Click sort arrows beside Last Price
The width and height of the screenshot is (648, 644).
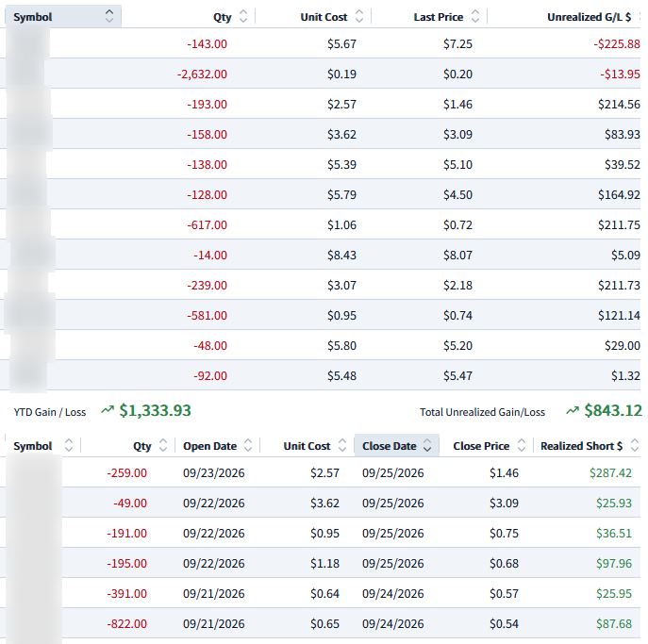pos(475,16)
